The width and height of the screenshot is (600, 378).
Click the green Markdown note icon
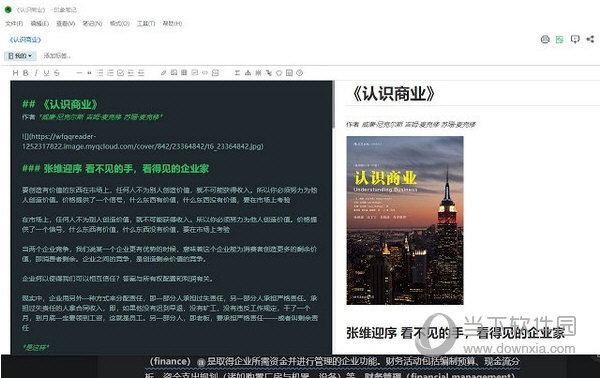click(x=560, y=39)
